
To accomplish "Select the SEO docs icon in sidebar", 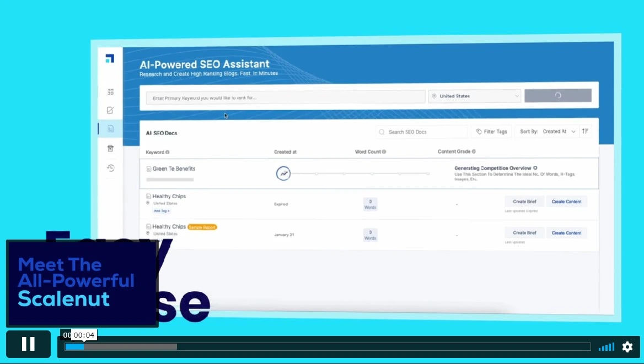I will 110,129.
